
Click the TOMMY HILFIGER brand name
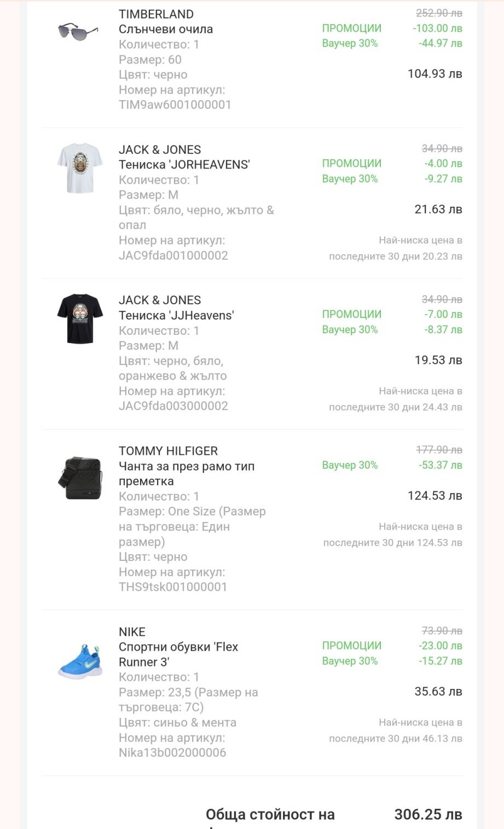tap(168, 451)
